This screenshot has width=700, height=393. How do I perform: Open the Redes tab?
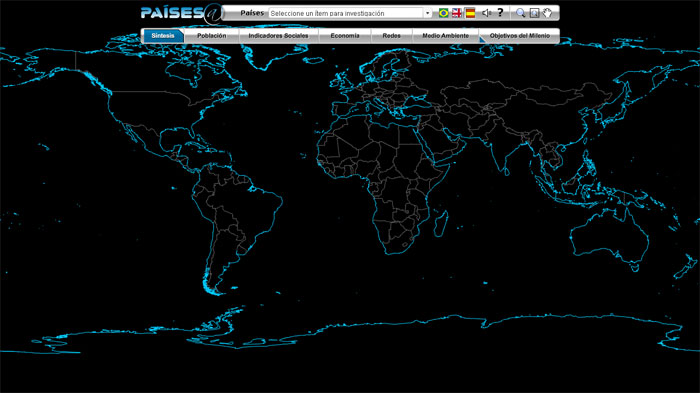tap(392, 35)
